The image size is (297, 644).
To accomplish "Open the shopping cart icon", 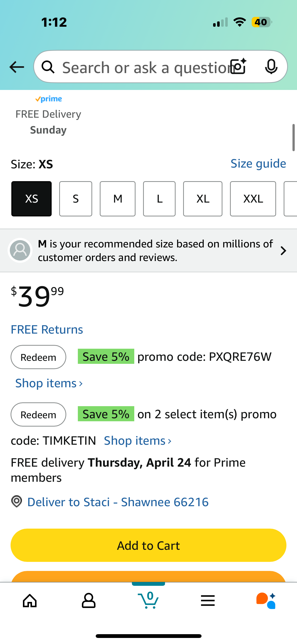I will (x=148, y=600).
